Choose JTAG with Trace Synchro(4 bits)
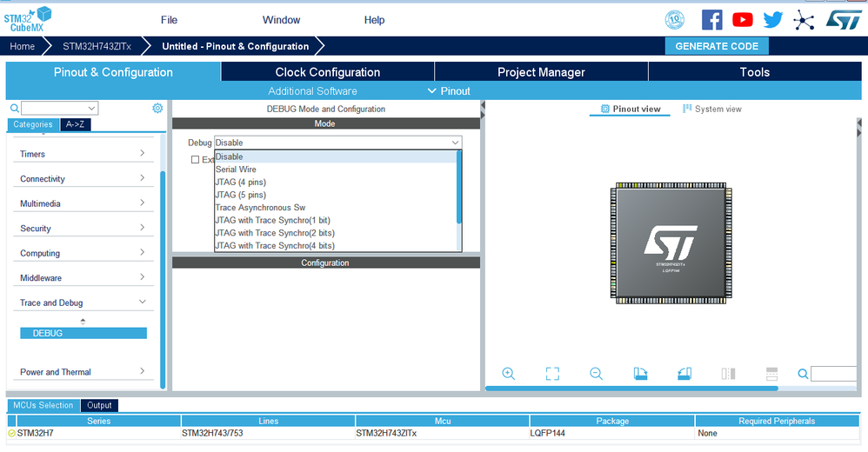This screenshot has width=868, height=452. point(336,246)
